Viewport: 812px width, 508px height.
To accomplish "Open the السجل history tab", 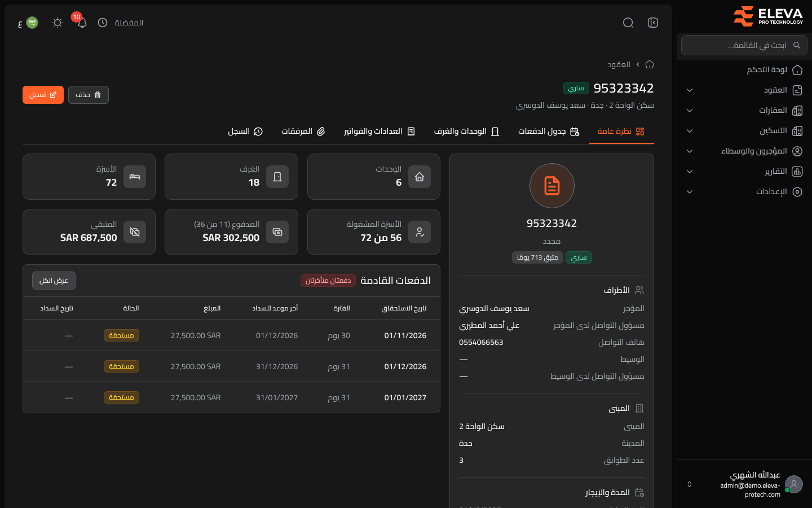I will [x=245, y=132].
